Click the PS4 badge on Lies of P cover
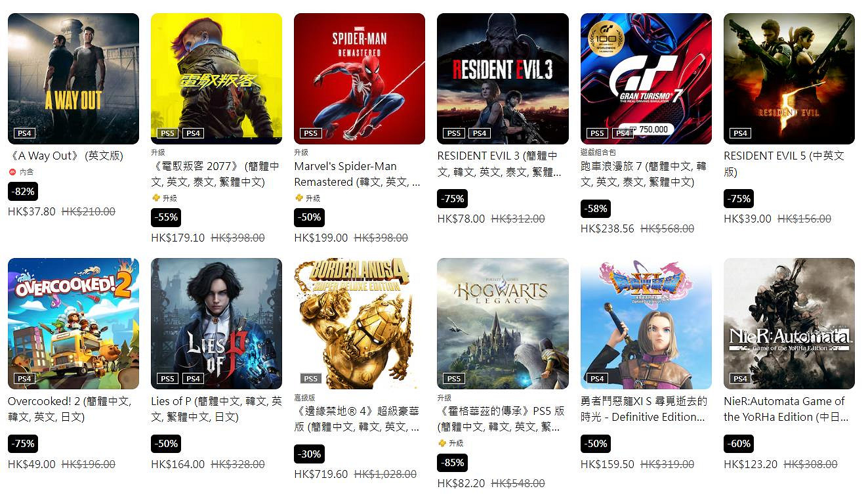868x495 pixels. click(x=193, y=379)
